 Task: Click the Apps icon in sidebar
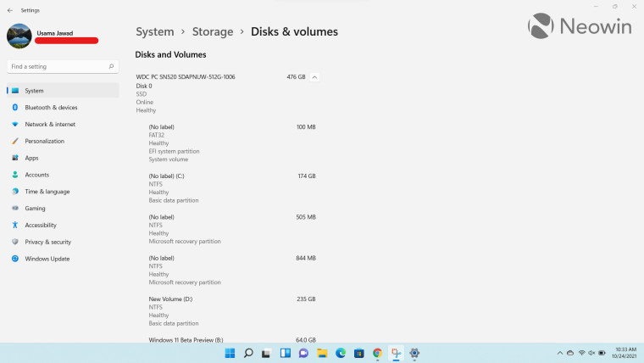coord(15,158)
